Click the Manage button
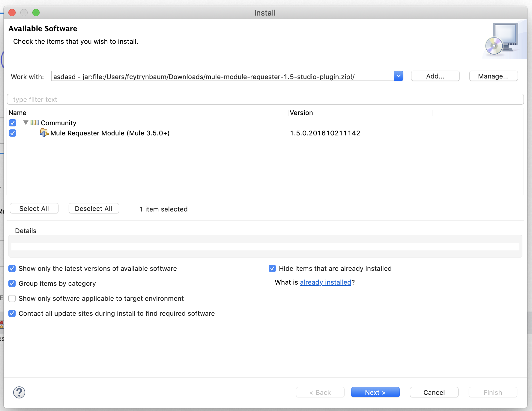 (493, 76)
